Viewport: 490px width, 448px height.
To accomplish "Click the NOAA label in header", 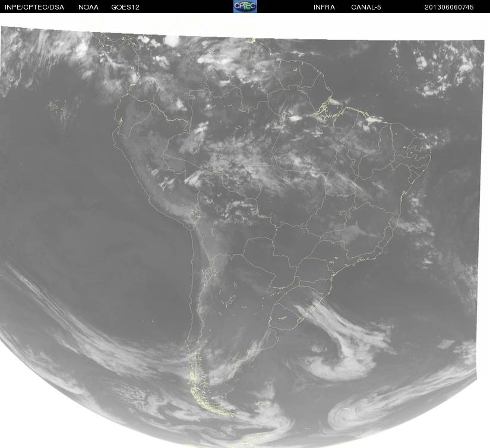I will tap(88, 7).
